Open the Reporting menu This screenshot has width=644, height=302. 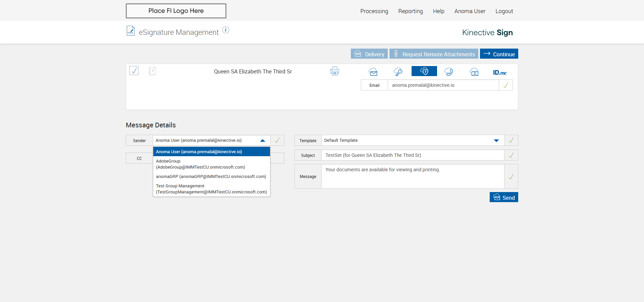[x=410, y=11]
